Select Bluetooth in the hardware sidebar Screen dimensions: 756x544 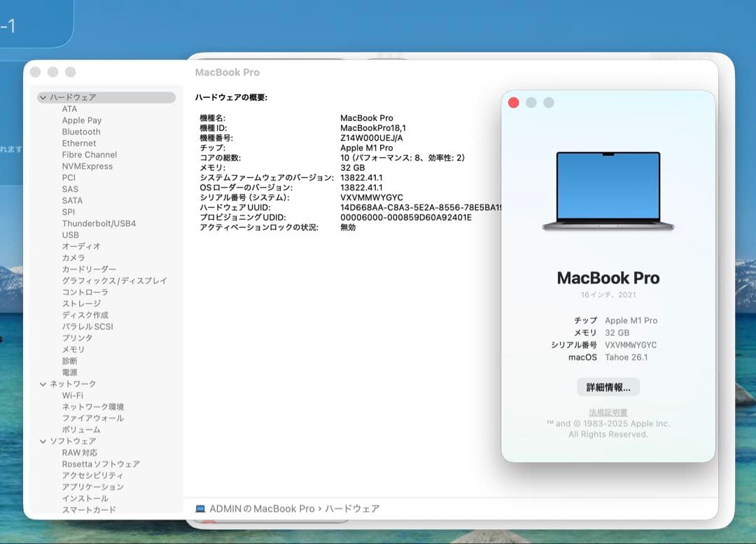80,132
